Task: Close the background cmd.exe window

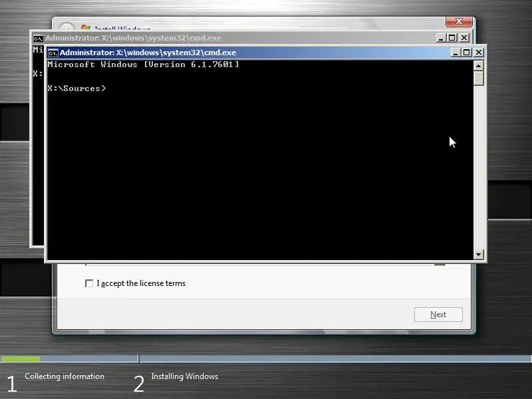Action: pos(464,38)
